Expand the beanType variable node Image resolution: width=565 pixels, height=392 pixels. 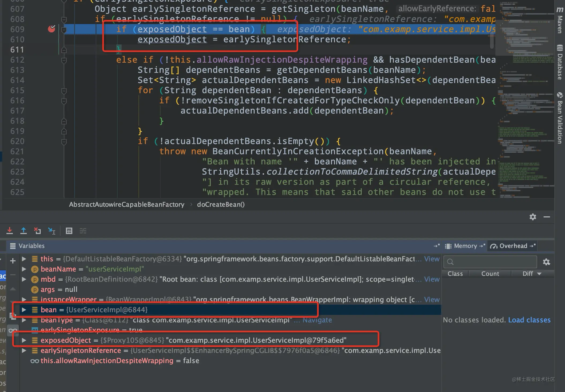pos(24,320)
